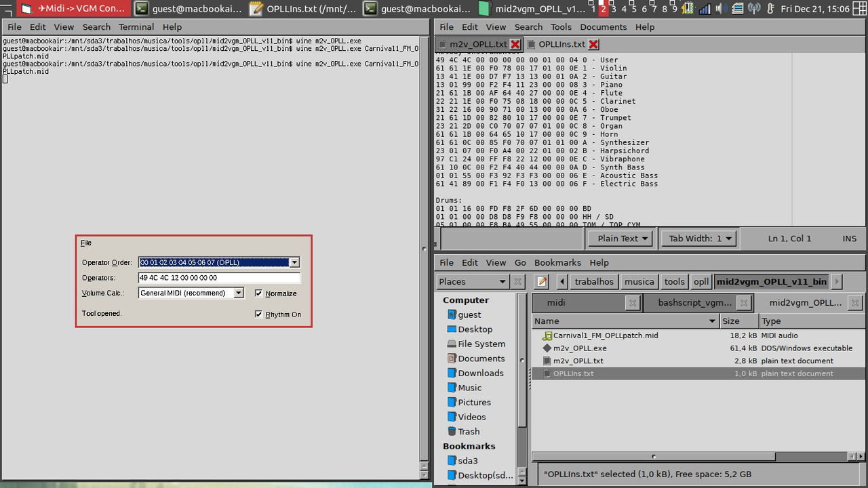This screenshot has height=488, width=868.
Task: Click mid2vgm_OPLL_v11_bin path button
Action: click(772, 281)
